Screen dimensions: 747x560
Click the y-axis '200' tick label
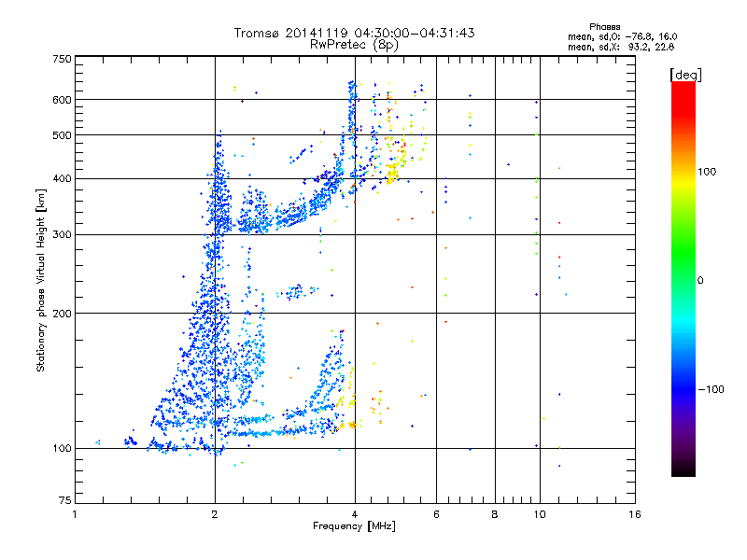click(x=62, y=314)
